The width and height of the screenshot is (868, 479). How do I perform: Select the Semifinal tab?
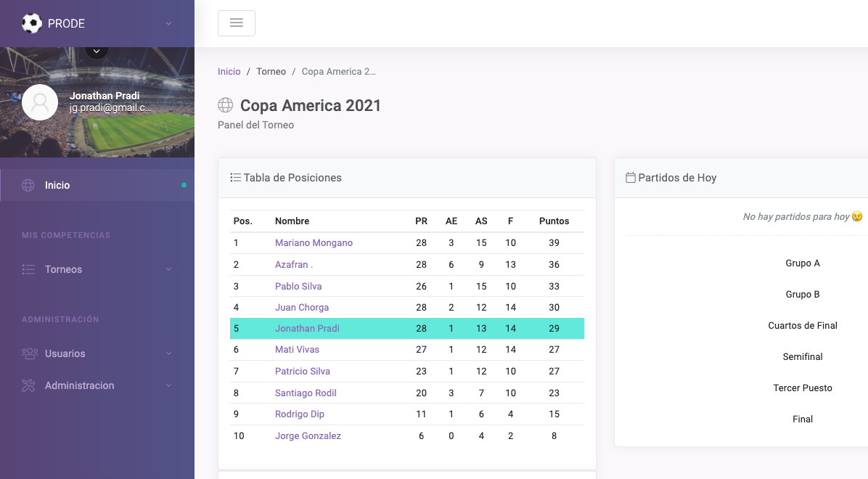[x=803, y=357]
